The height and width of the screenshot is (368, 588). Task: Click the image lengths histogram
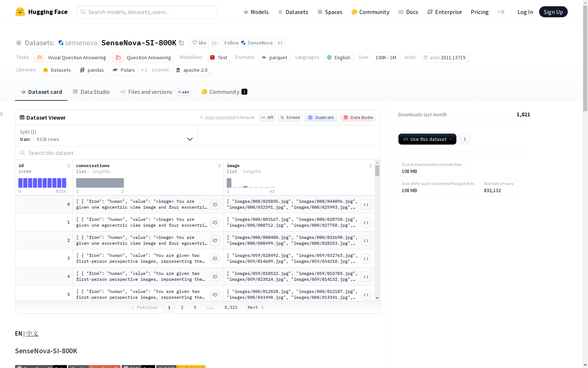click(251, 183)
